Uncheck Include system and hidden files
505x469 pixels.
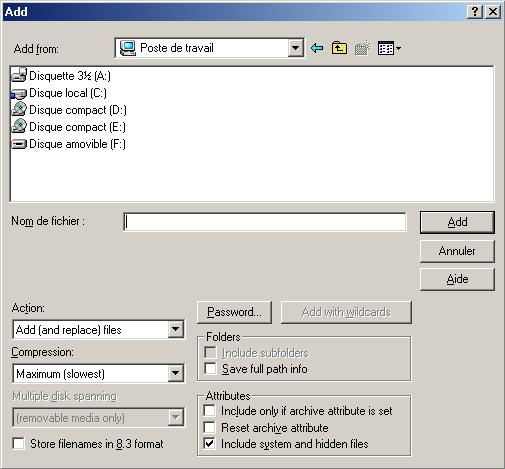209,444
